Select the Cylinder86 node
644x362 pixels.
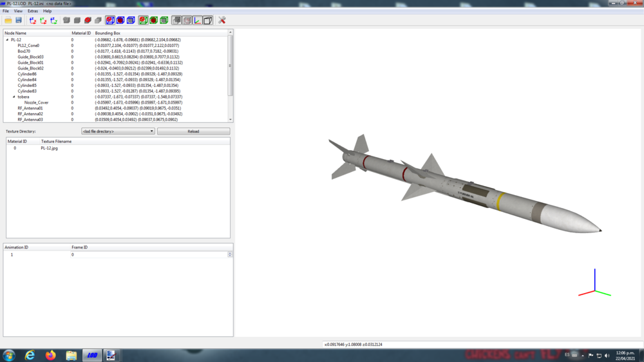click(x=26, y=74)
